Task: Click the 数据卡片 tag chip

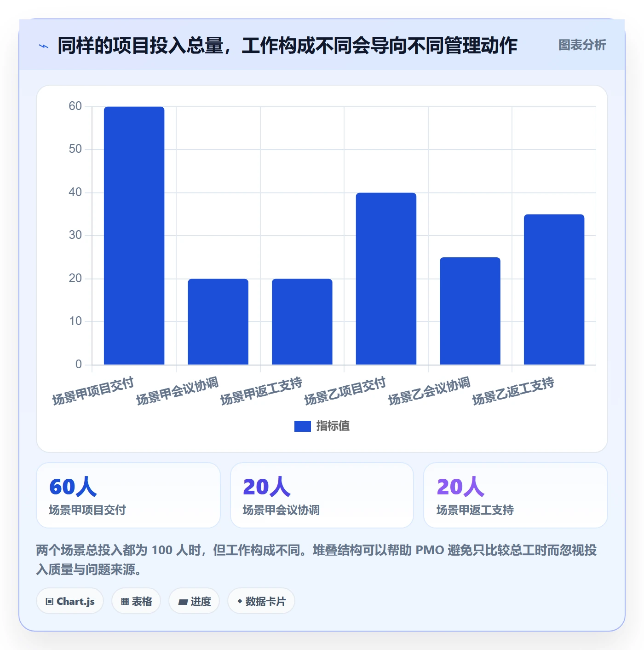Action: click(261, 601)
